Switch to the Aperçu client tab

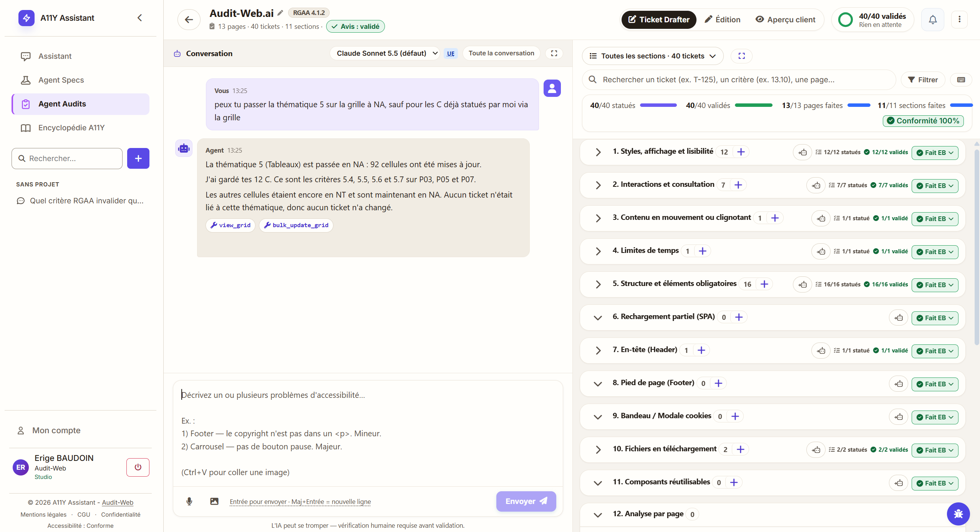(785, 20)
